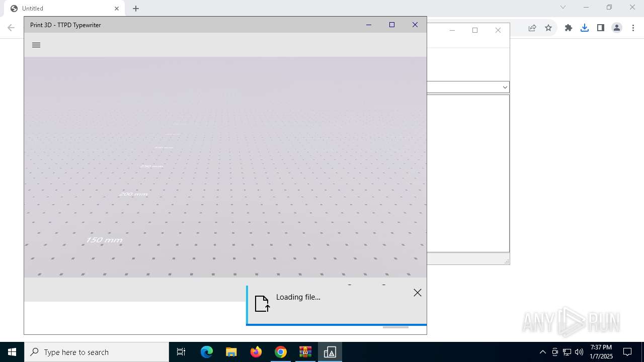Go back in Chrome
Screen dimensions: 644x362
click(x=11, y=28)
